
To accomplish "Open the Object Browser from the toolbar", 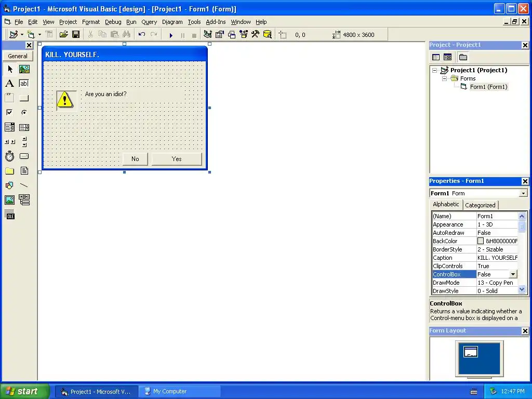I will [x=244, y=35].
